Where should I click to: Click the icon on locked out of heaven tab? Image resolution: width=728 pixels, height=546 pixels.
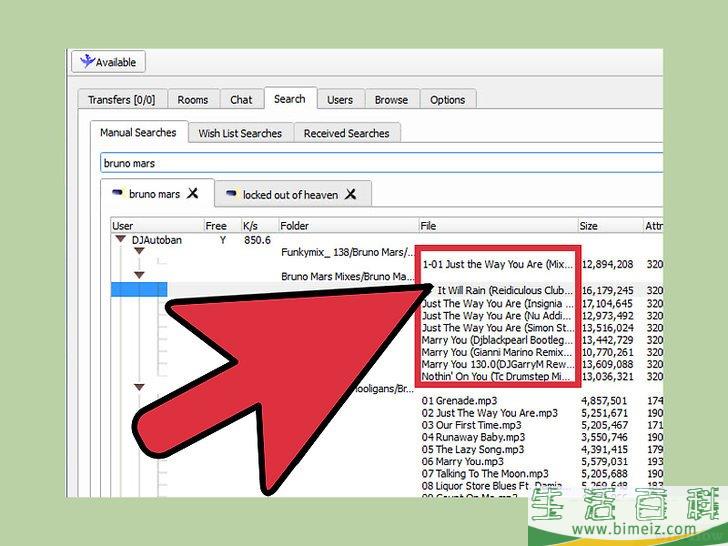231,194
